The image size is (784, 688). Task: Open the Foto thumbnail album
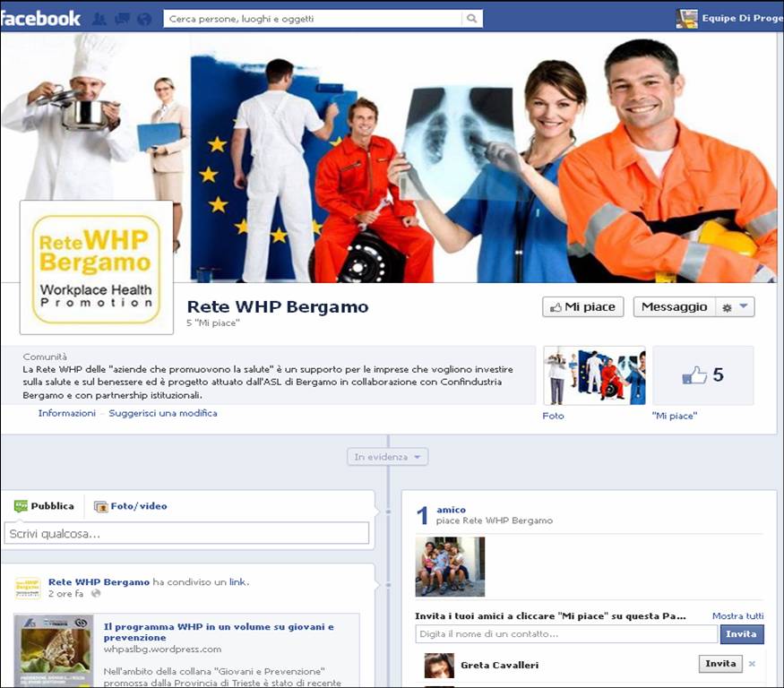coord(594,375)
